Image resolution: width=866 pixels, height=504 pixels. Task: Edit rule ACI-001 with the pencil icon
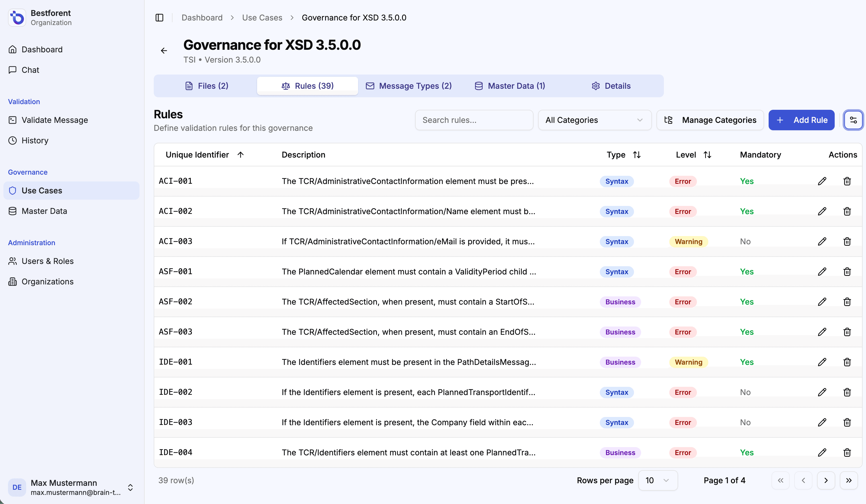pos(822,181)
